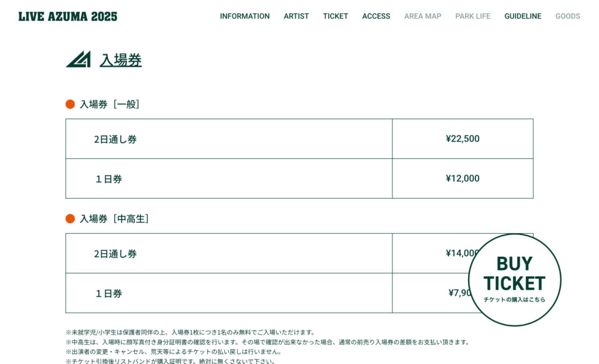599x364 pixels.
Task: Open the GOODS nav link
Action: (568, 16)
